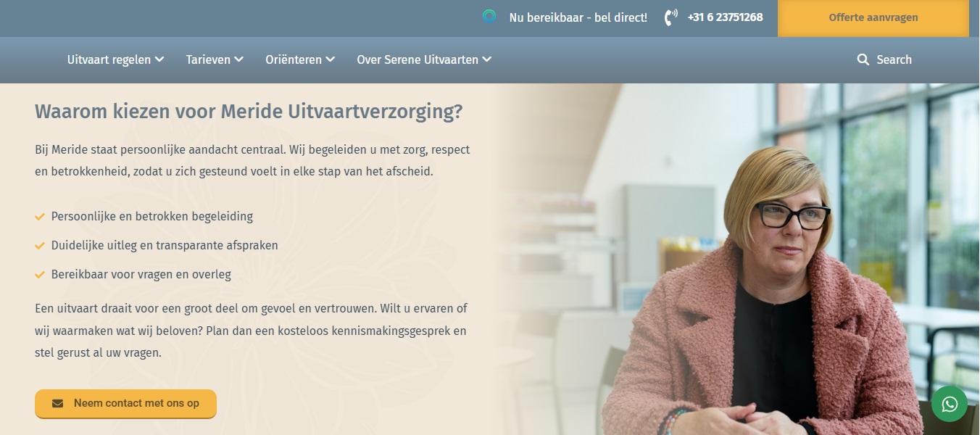Click the Search field in navigation
980x435 pixels.
pos(884,59)
